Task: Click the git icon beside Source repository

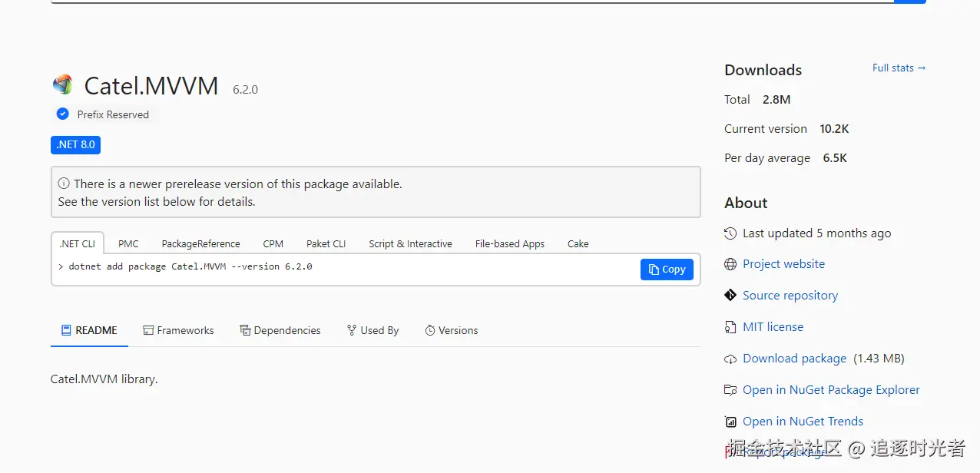Action: [x=730, y=296]
